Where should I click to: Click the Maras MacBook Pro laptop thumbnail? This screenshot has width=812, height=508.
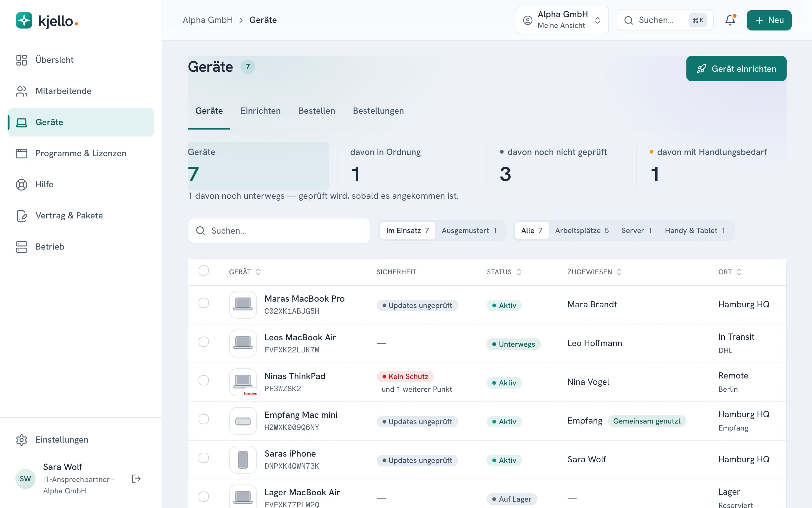pyautogui.click(x=243, y=304)
